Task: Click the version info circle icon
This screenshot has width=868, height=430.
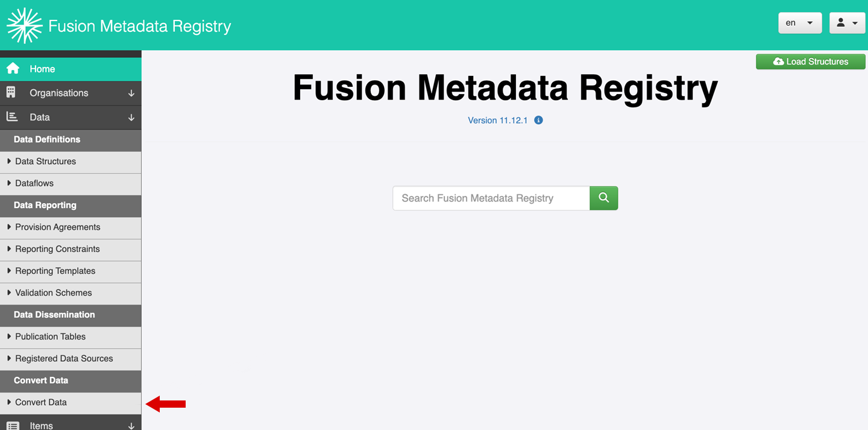Action: click(x=539, y=120)
